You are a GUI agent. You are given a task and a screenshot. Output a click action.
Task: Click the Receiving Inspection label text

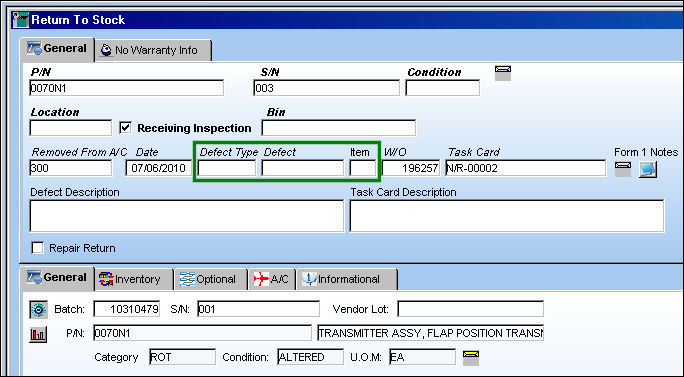pos(194,128)
